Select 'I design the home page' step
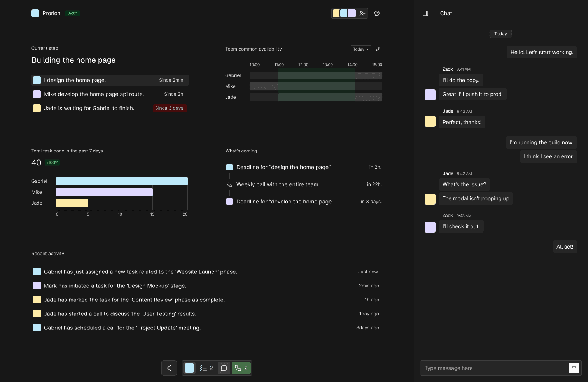The width and height of the screenshot is (588, 382). 110,80
